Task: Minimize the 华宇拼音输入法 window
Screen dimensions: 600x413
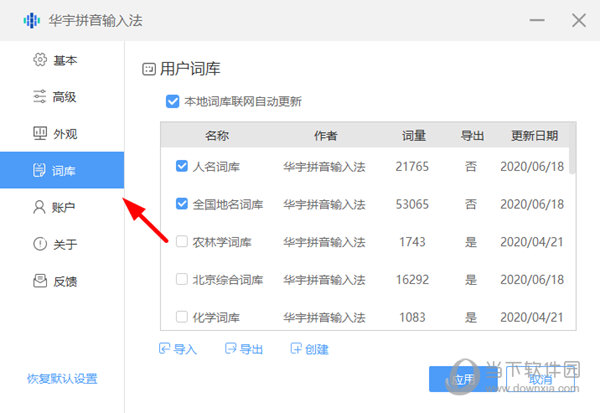Action: [x=537, y=20]
